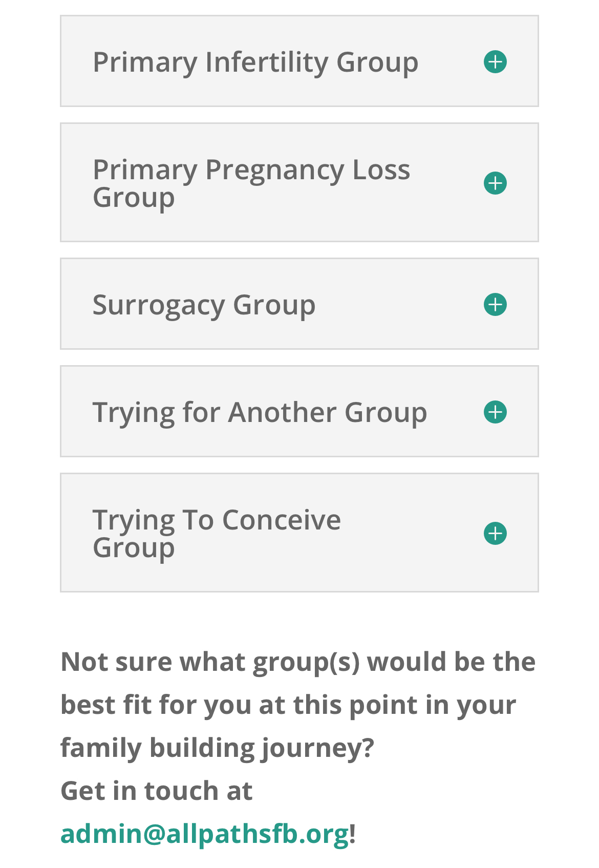The image size is (599, 868).
Task: Click the plus icon beside Primary Pregnancy Loss Group
Action: [x=495, y=183]
